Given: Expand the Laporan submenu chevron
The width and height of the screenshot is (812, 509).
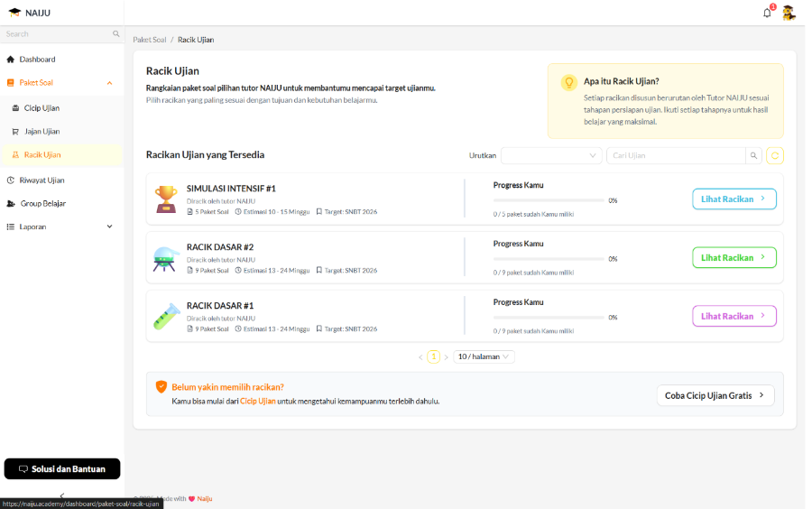Looking at the screenshot, I should (110, 227).
